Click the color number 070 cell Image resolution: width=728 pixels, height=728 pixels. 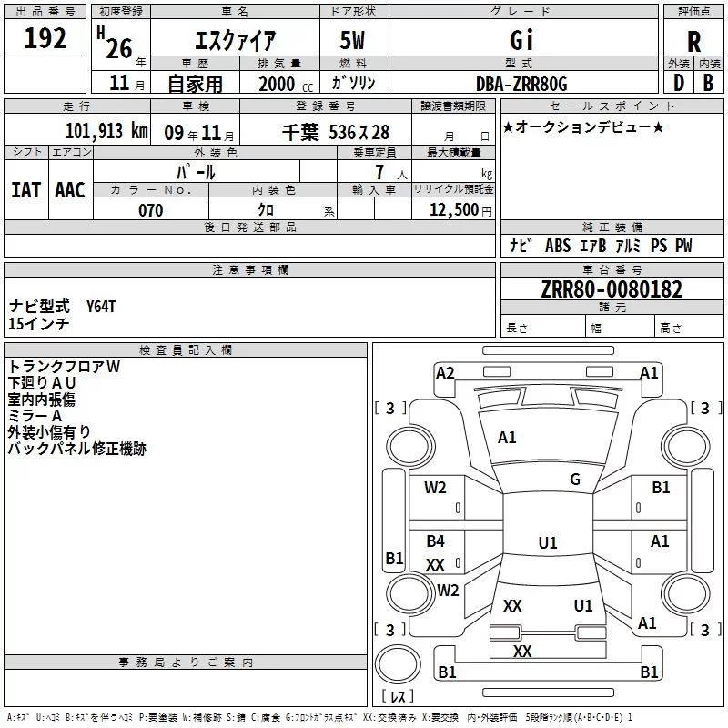(150, 210)
